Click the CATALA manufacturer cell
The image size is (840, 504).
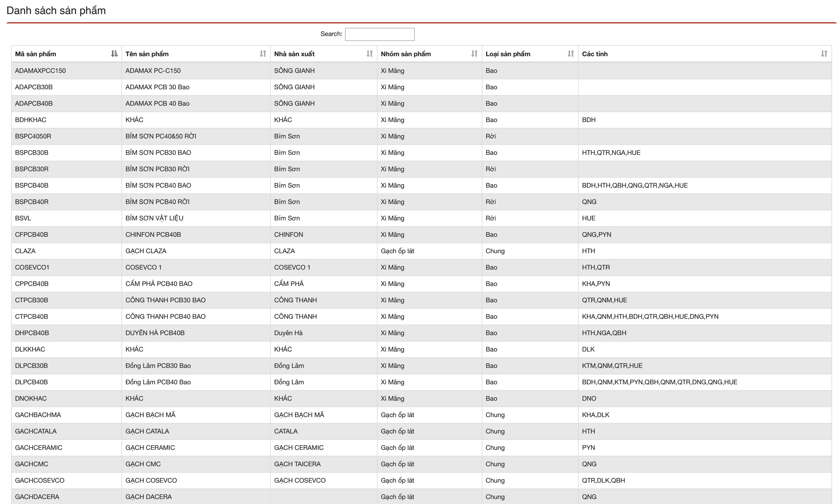(x=324, y=431)
